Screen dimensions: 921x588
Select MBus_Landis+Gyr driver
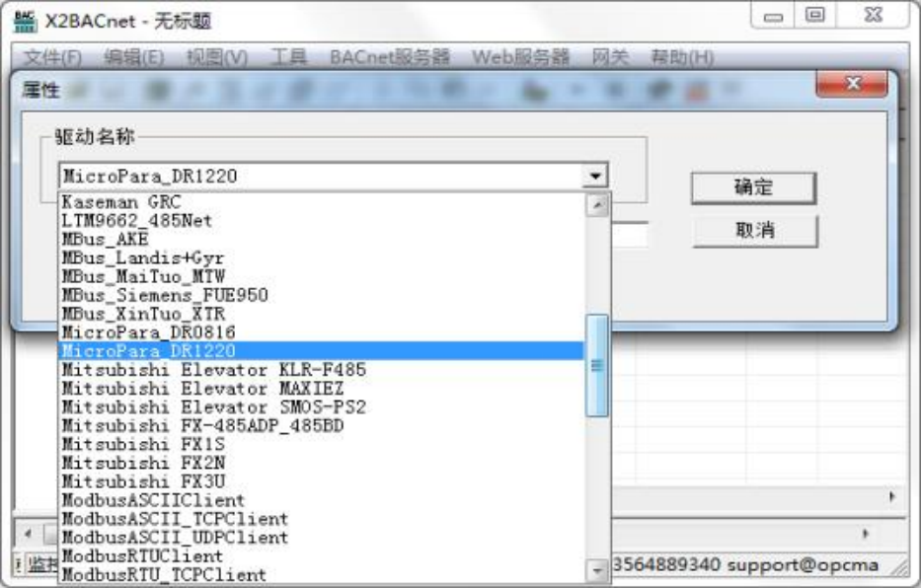point(321,257)
